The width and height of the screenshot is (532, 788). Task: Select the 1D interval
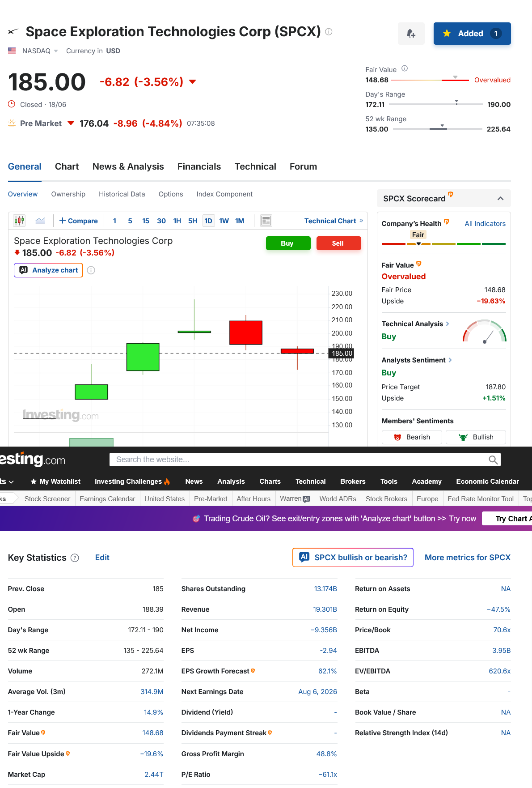pyautogui.click(x=208, y=221)
